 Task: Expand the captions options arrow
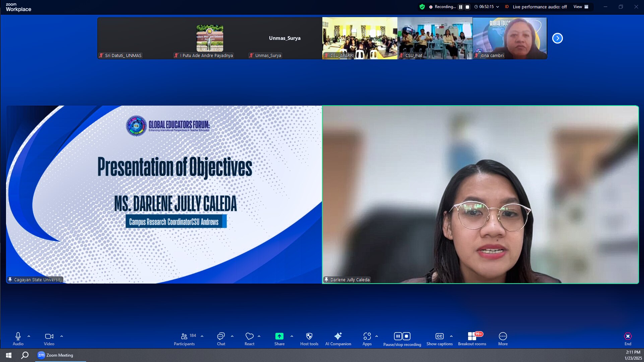[451, 336]
